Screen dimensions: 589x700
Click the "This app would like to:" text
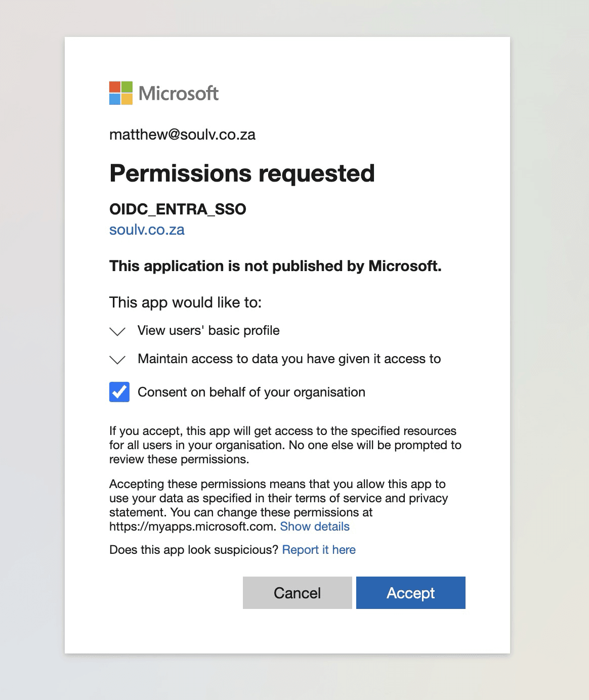click(x=185, y=302)
